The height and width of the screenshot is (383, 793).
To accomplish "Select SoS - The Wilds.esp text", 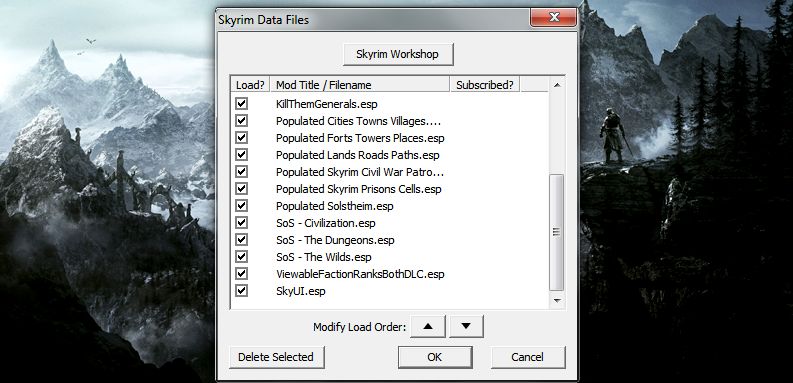I will coord(324,258).
